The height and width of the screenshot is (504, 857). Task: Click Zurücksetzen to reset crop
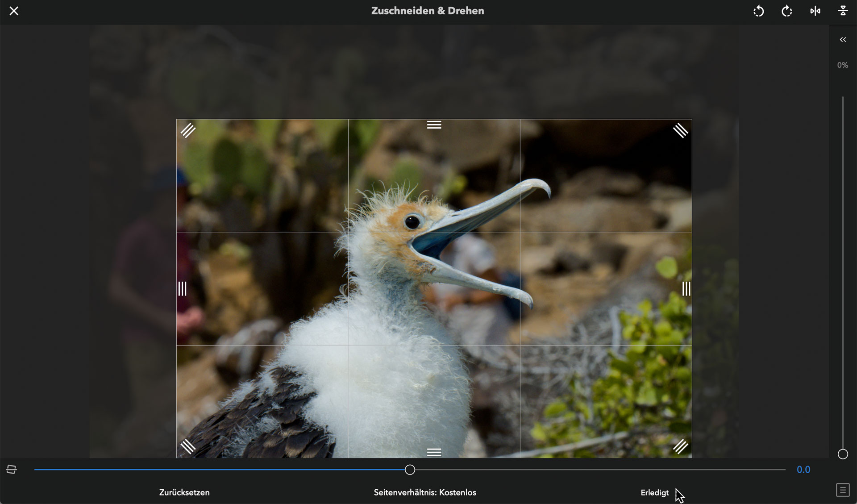point(184,492)
